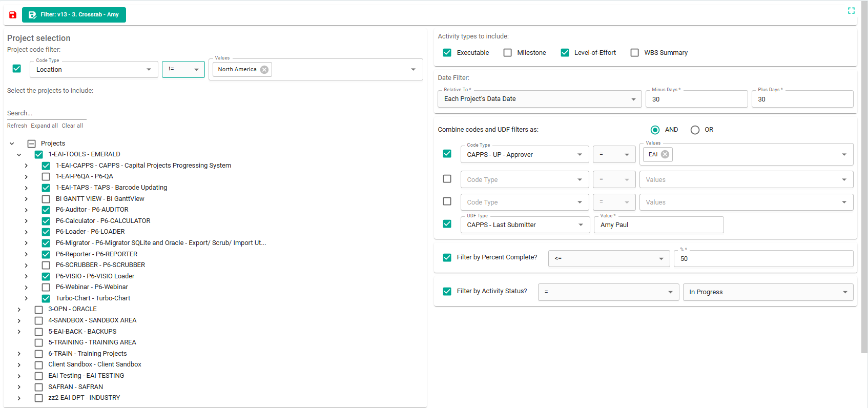Remove the EAI value chip
The image size is (868, 408).
[x=665, y=154]
